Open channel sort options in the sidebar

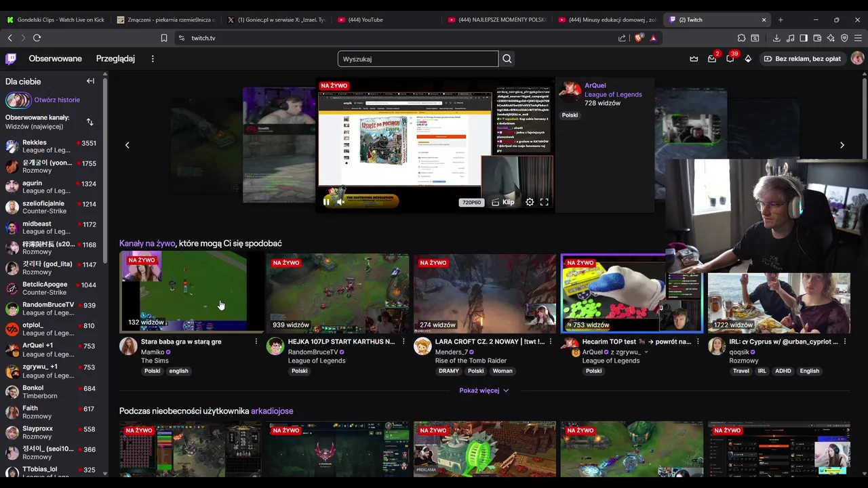90,122
